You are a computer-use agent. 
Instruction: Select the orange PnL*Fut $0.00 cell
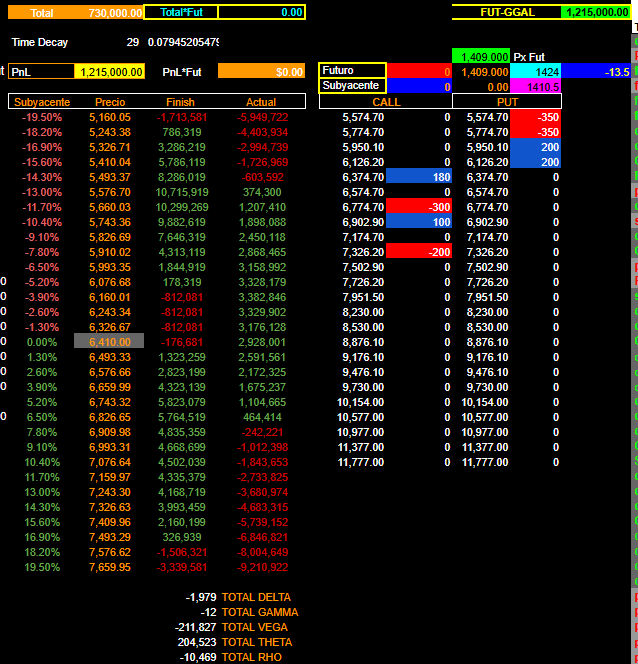point(261,72)
